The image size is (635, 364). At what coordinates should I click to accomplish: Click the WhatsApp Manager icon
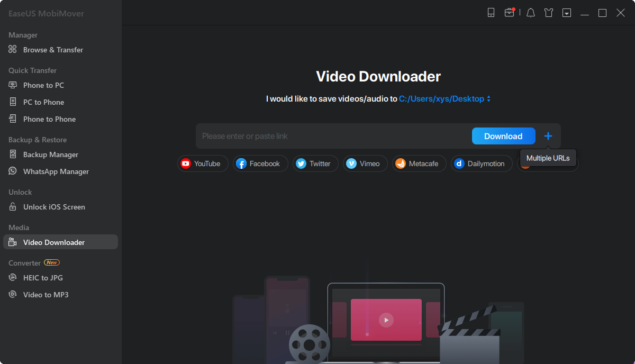click(x=13, y=171)
